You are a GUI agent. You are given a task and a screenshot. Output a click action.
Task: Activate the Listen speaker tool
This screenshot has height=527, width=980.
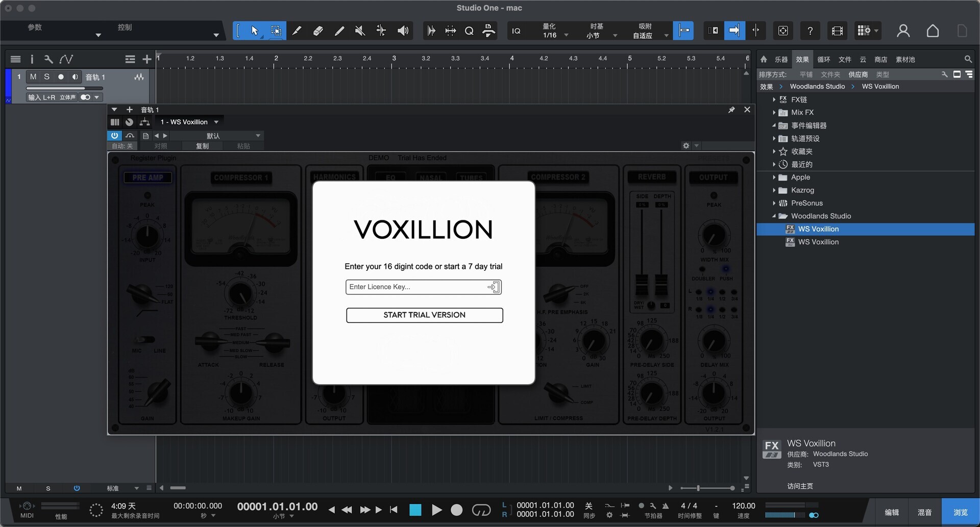(x=403, y=31)
